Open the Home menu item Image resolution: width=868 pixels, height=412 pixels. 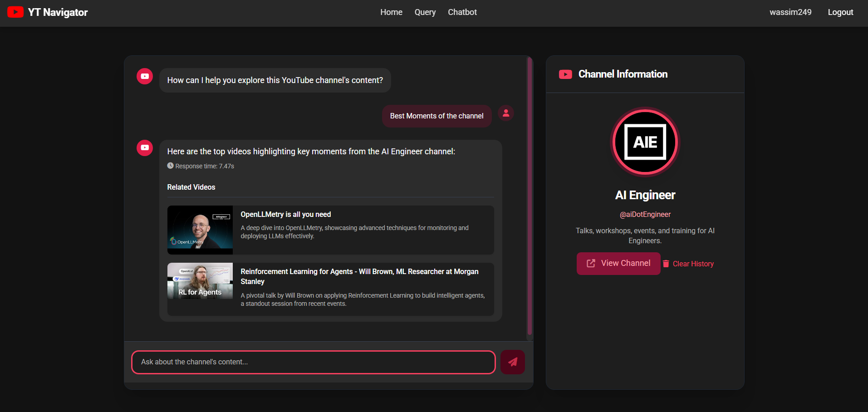(391, 12)
